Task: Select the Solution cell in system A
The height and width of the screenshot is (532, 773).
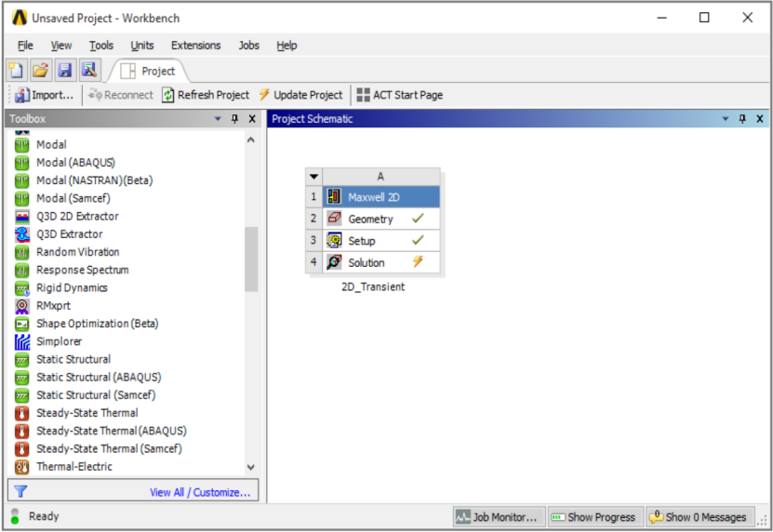Action: 381,262
